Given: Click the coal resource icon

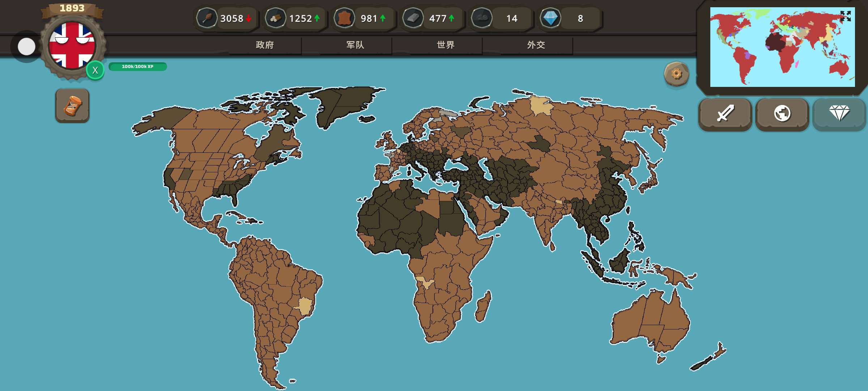Looking at the screenshot, I should (x=481, y=18).
